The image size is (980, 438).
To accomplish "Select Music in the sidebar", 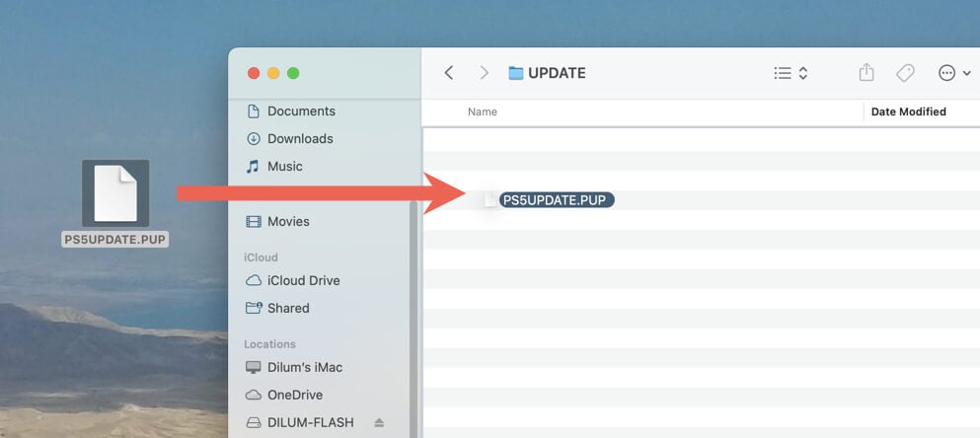I will [x=284, y=167].
